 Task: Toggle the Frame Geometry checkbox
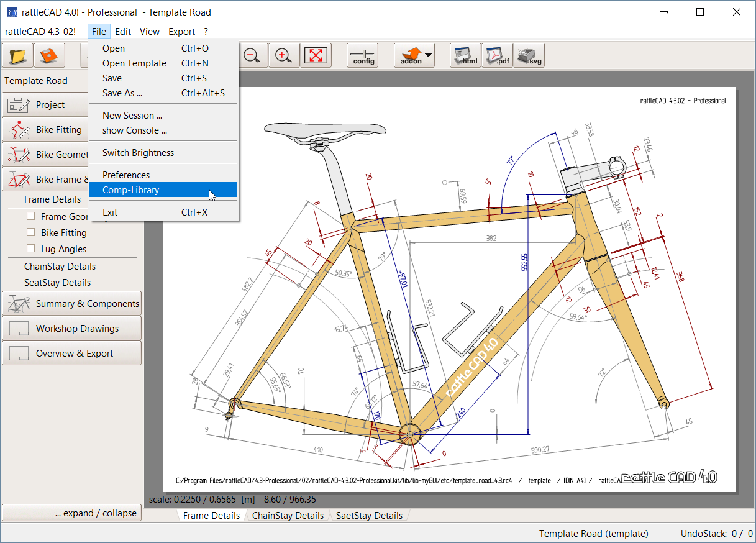30,216
